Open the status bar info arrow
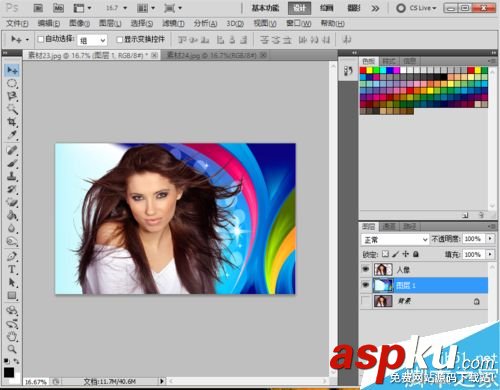 162,381
